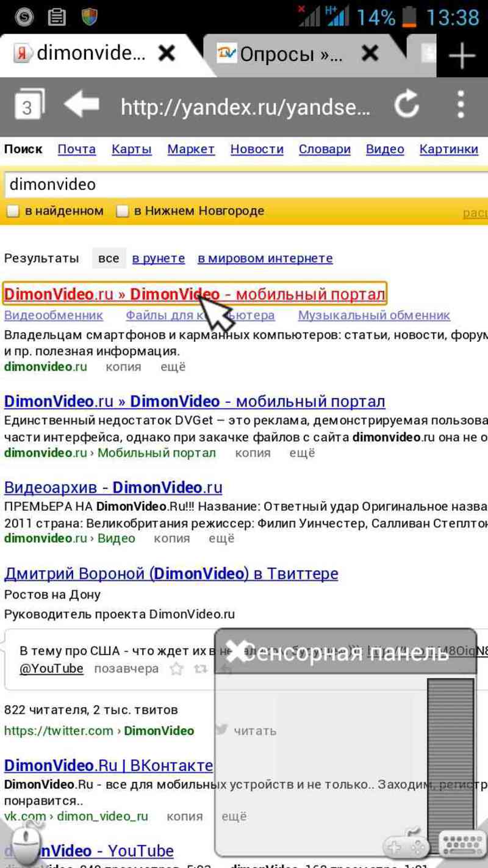Screen dimensions: 488x868
Task: Tap the browser back arrow
Action: coord(82,105)
